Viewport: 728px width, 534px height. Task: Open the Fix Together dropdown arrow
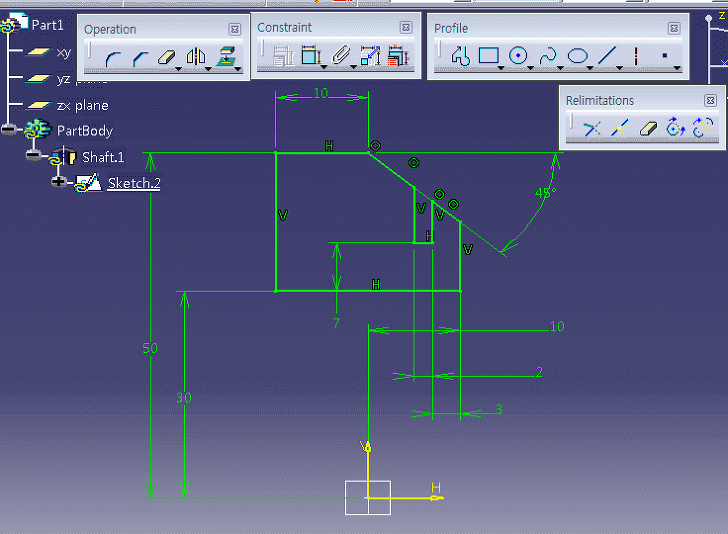point(353,67)
